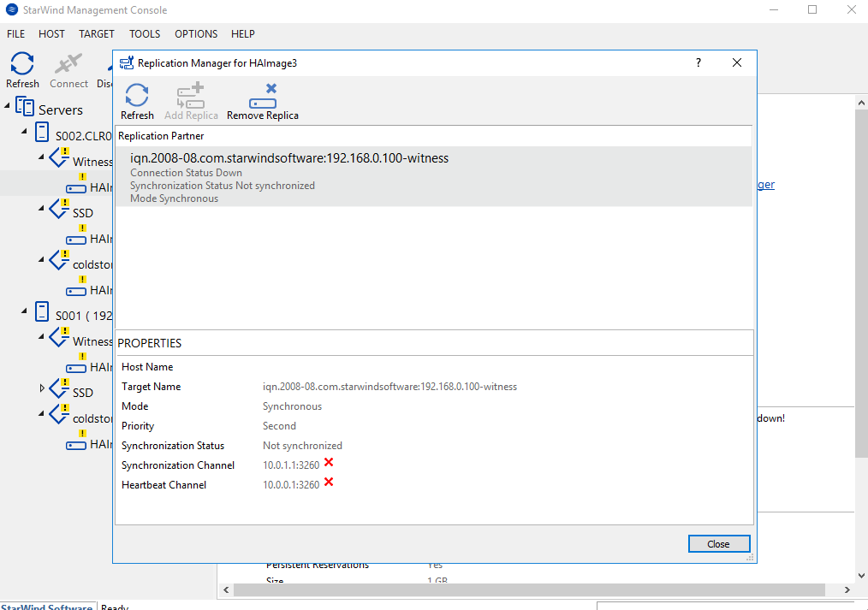Select the 192.168.0.100-witness replication partner entry
The width and height of the screenshot is (868, 610).
[433, 177]
